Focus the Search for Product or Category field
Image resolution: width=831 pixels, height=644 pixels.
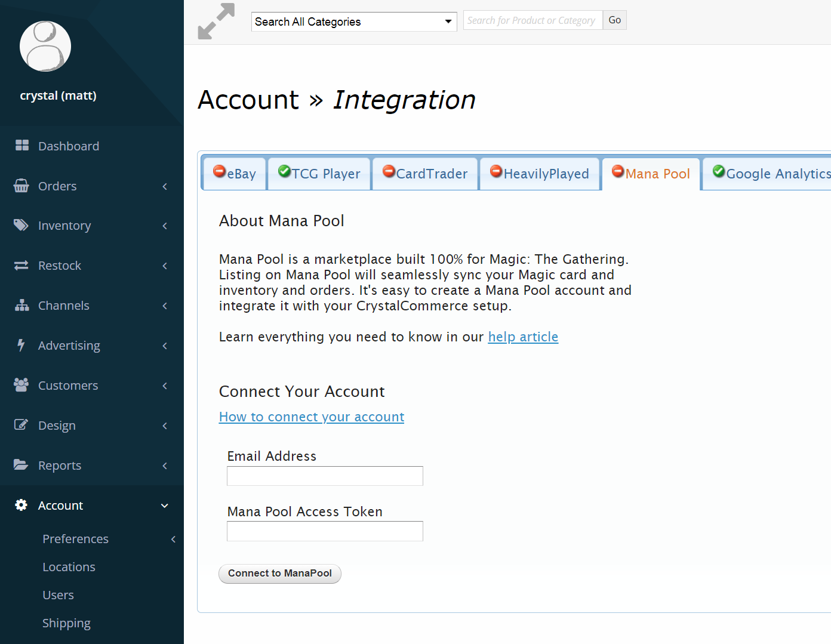pyautogui.click(x=533, y=20)
